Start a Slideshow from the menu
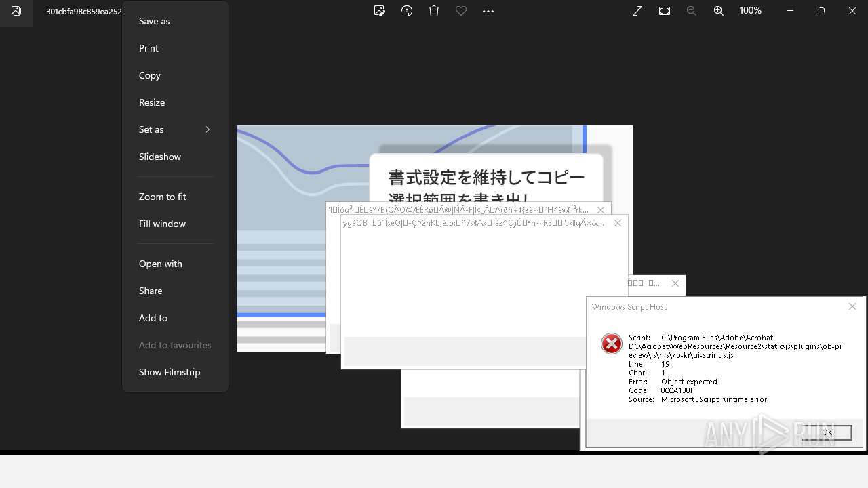The height and width of the screenshot is (488, 868). pyautogui.click(x=175, y=157)
